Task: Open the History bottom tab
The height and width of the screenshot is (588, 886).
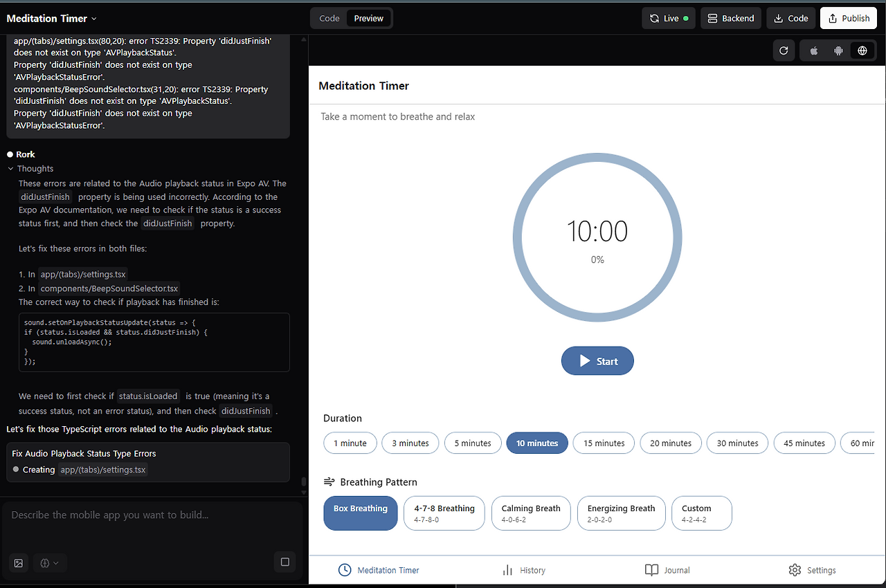Action: (523, 570)
